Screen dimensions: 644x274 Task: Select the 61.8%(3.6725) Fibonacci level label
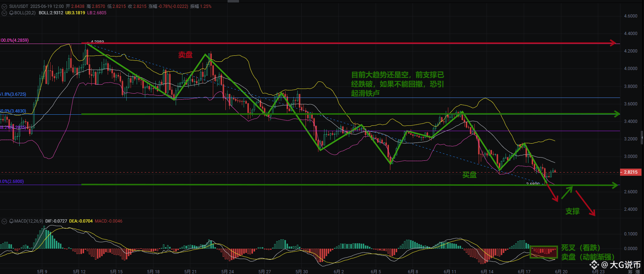point(13,94)
